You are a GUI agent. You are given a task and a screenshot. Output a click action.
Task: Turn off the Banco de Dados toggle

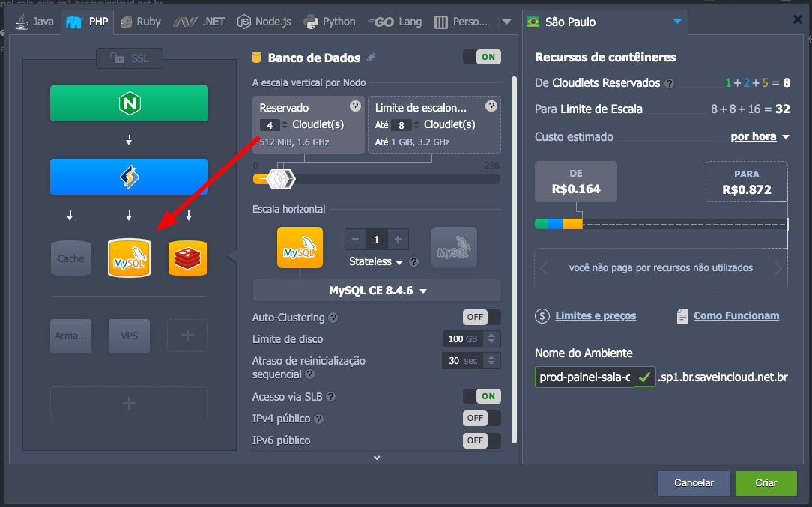[x=482, y=57]
